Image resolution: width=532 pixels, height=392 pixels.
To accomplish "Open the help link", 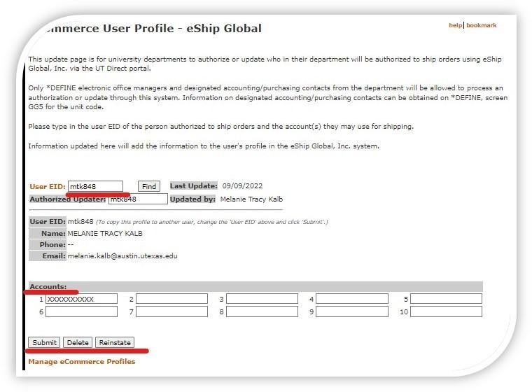I will (455, 25).
